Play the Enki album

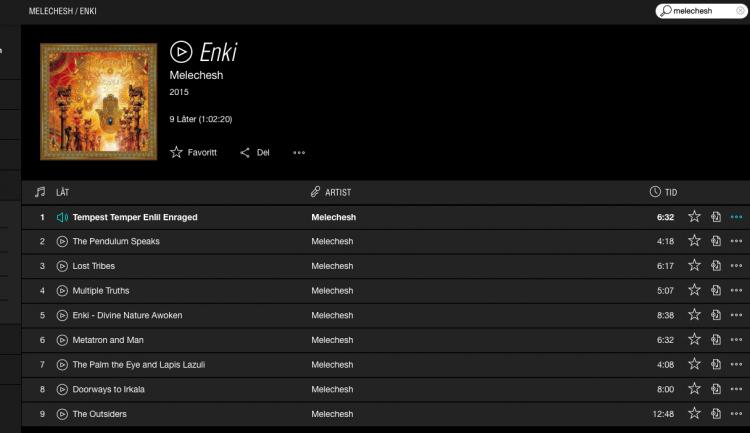tap(181, 52)
